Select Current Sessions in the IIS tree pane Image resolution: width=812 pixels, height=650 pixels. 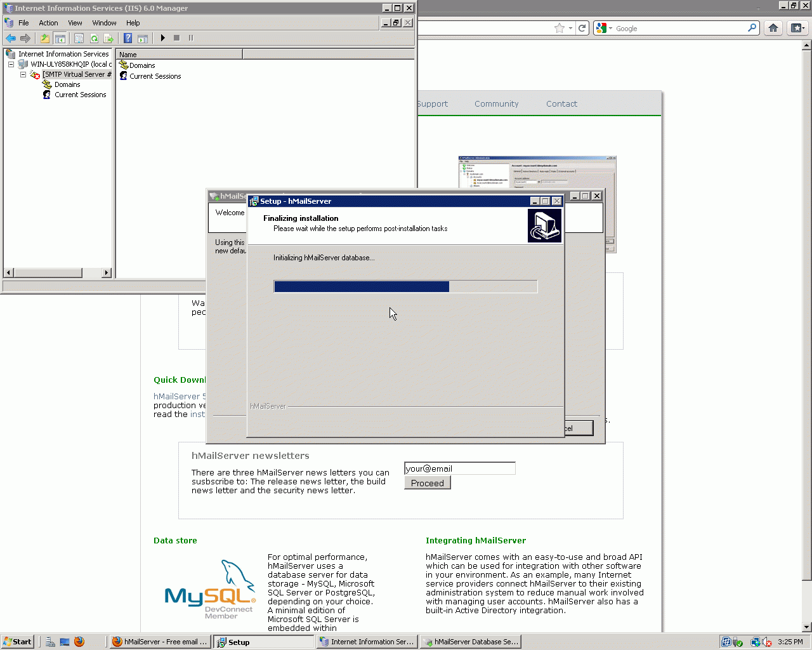[x=80, y=95]
